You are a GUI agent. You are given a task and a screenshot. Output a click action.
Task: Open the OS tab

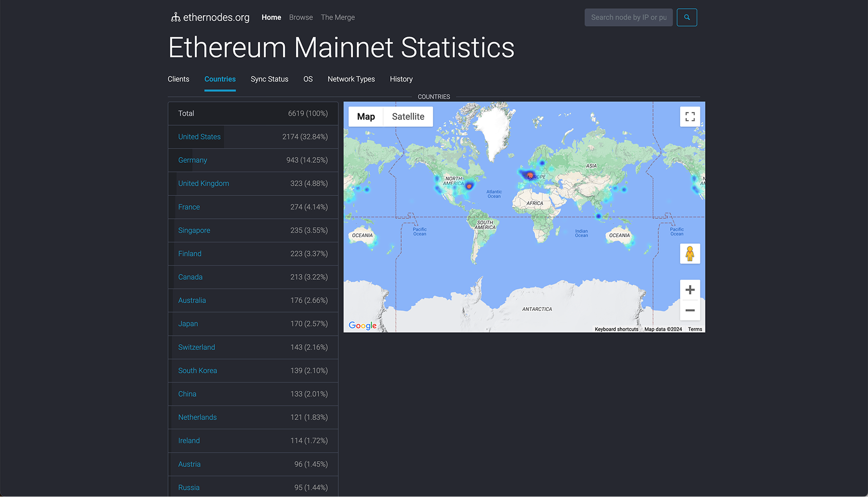tap(308, 79)
